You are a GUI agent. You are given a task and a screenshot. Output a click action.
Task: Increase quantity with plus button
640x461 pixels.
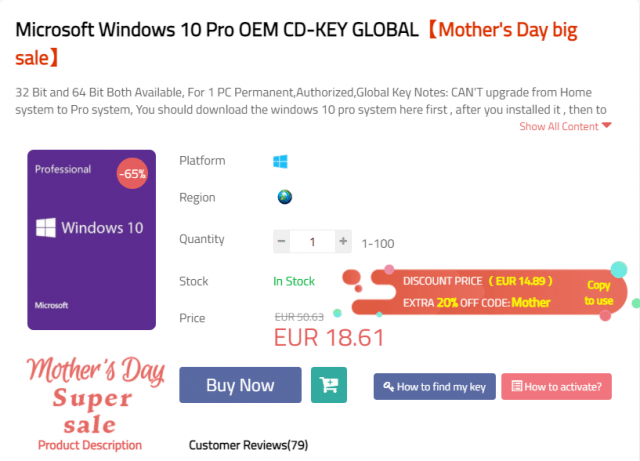click(343, 241)
